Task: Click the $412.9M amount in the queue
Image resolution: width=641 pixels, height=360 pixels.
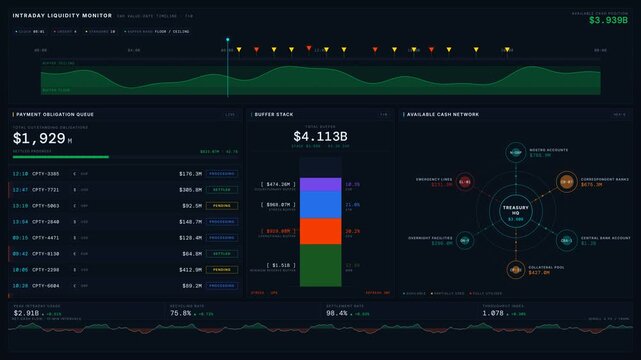Action: (x=191, y=270)
